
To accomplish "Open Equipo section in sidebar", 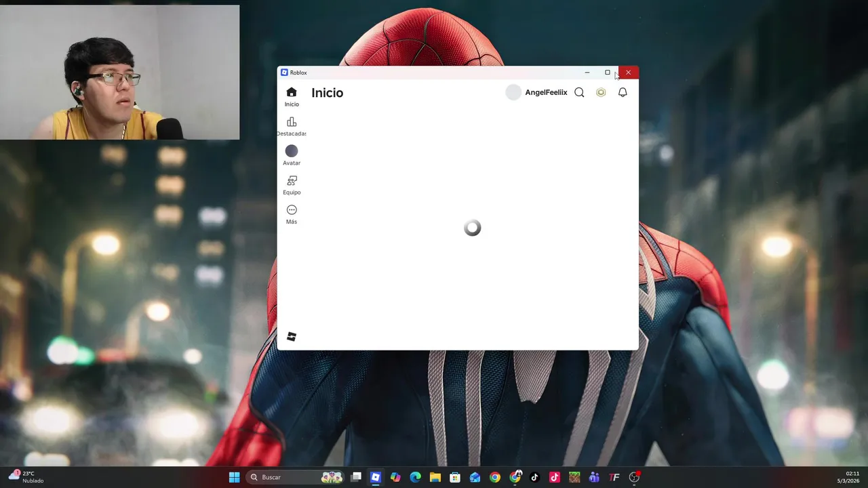I will pos(292,185).
